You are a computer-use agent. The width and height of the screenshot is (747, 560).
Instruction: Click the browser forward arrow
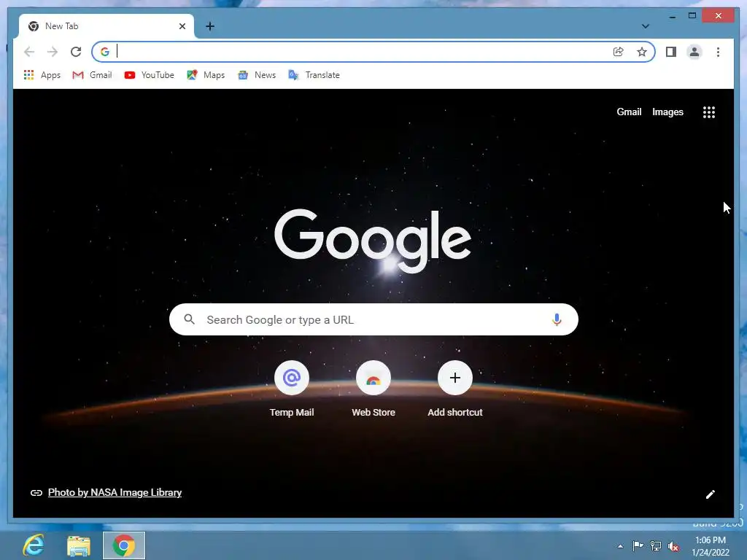coord(53,52)
